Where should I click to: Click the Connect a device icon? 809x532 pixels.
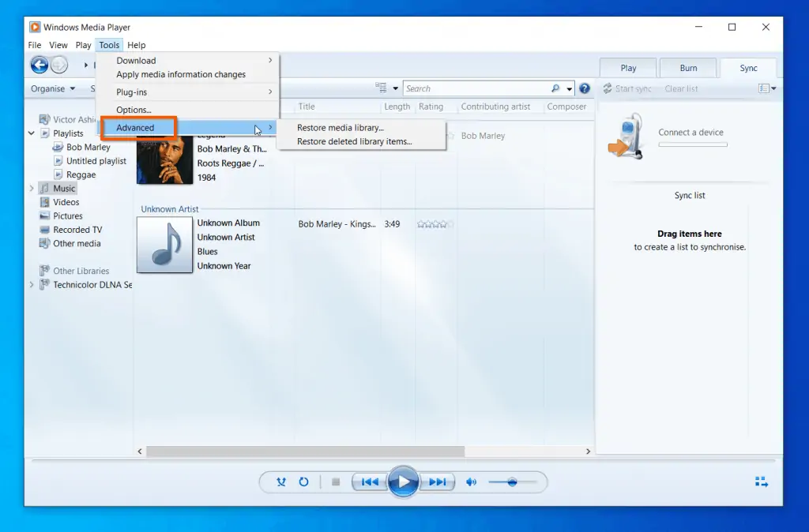pyautogui.click(x=627, y=136)
